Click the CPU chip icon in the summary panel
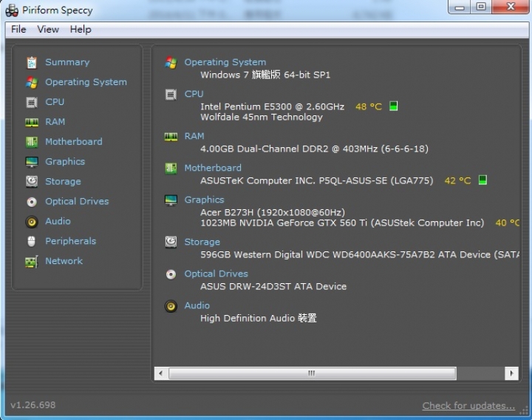This screenshot has width=532, height=420. 171,95
